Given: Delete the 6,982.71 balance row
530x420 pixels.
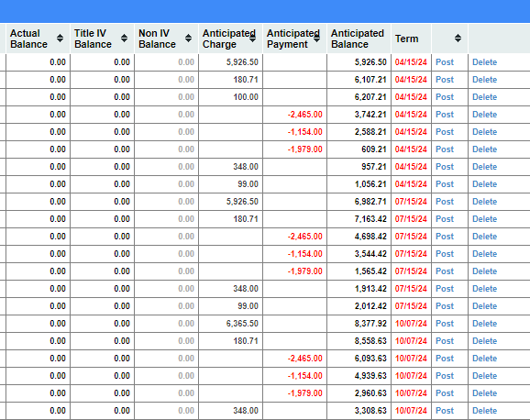Looking at the screenshot, I should pyautogui.click(x=485, y=202).
